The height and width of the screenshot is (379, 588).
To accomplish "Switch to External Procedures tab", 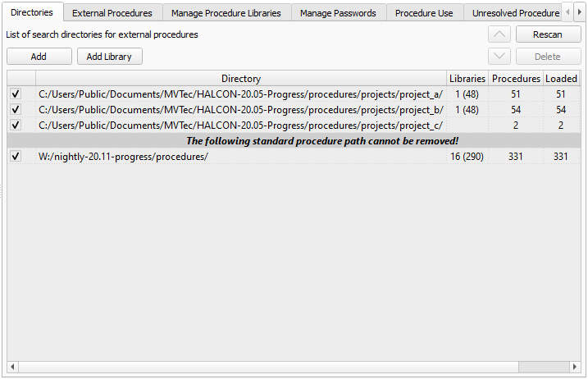I will click(x=112, y=13).
